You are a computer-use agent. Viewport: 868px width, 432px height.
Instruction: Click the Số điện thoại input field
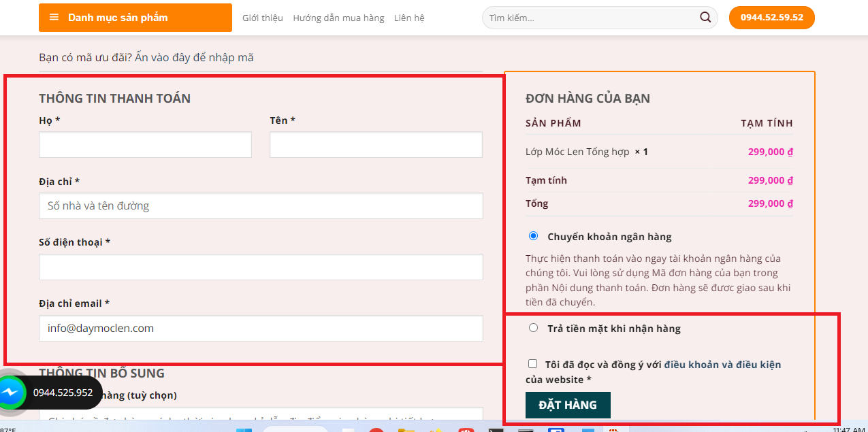click(261, 267)
